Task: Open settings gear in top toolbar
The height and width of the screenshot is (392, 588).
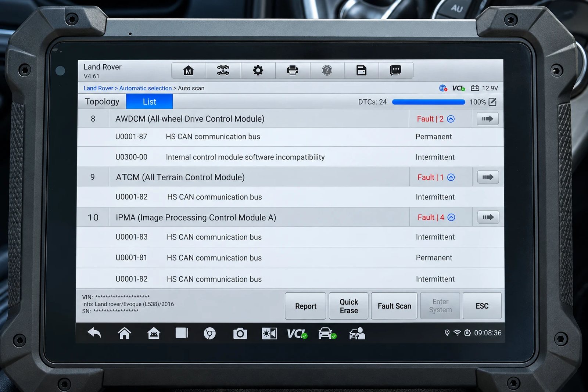Action: (258, 70)
